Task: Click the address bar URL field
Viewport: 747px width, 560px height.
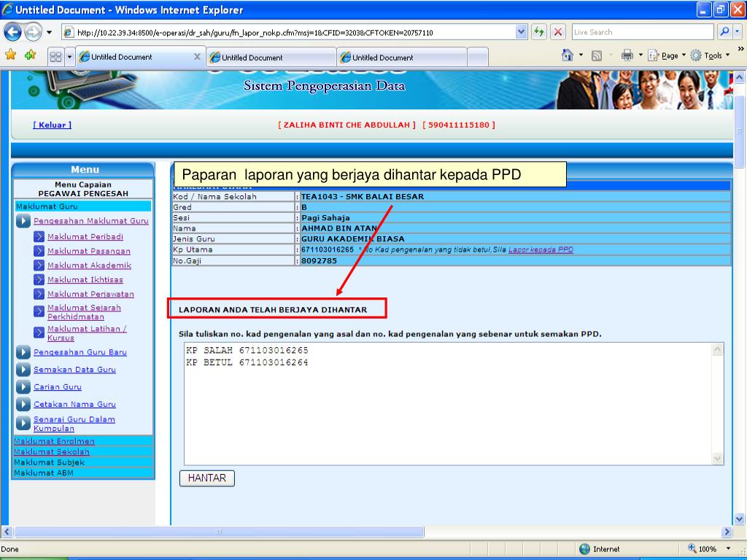Action: [288, 32]
